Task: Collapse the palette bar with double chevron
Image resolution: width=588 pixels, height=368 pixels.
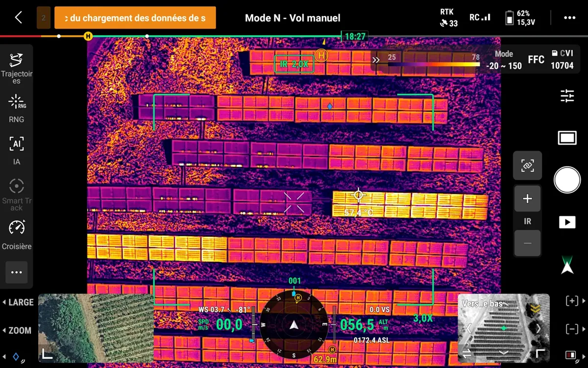Action: 376,60
